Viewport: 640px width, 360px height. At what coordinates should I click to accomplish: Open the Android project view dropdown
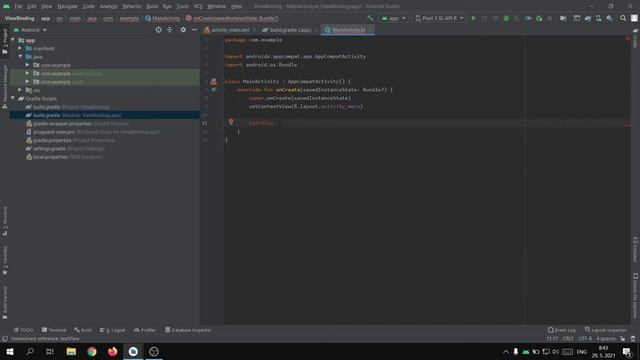tap(30, 30)
